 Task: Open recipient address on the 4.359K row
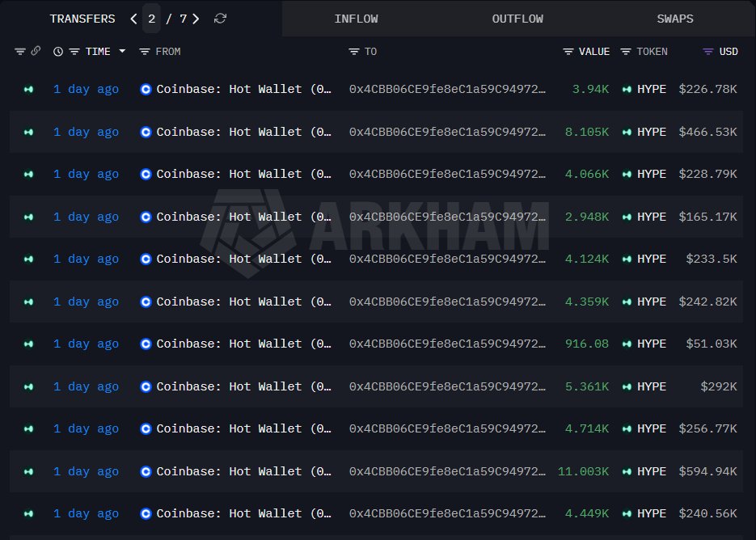[x=447, y=302]
